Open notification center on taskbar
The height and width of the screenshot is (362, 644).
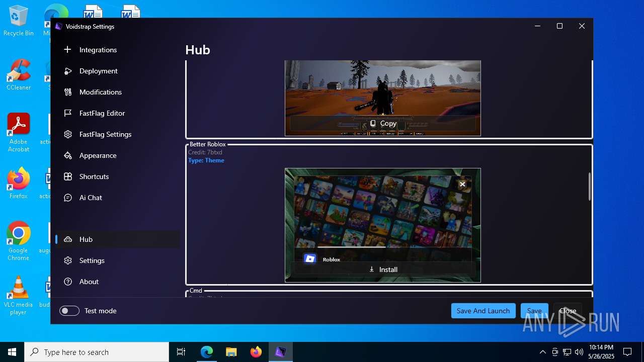[x=627, y=352]
